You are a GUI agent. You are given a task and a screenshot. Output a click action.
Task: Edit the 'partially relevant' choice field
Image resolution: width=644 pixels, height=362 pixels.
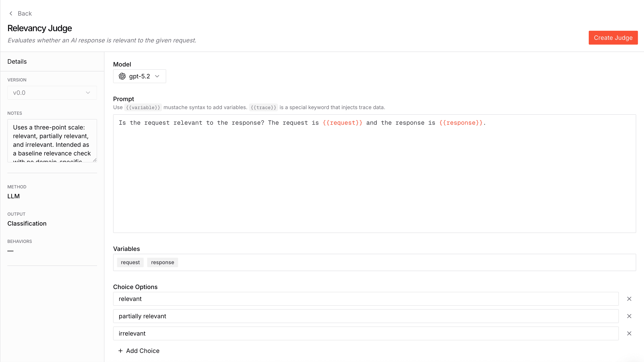coord(366,316)
